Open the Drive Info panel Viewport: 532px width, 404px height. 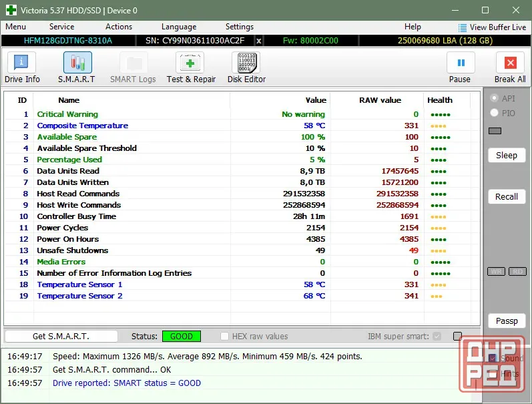pyautogui.click(x=22, y=67)
